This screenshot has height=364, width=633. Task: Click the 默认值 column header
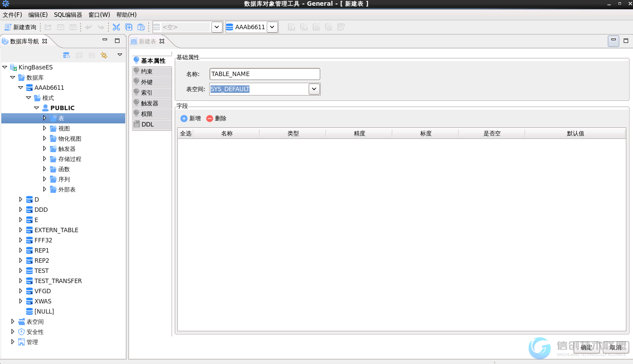click(x=575, y=133)
